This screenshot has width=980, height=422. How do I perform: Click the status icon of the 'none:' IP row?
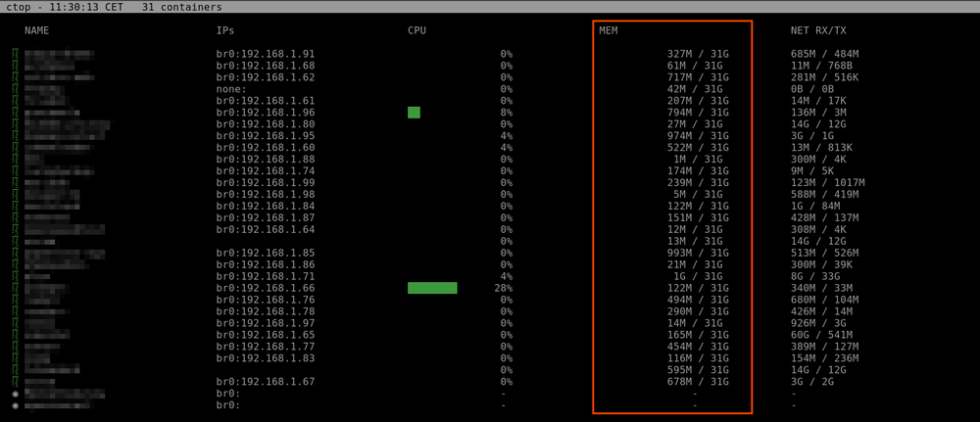click(x=15, y=89)
